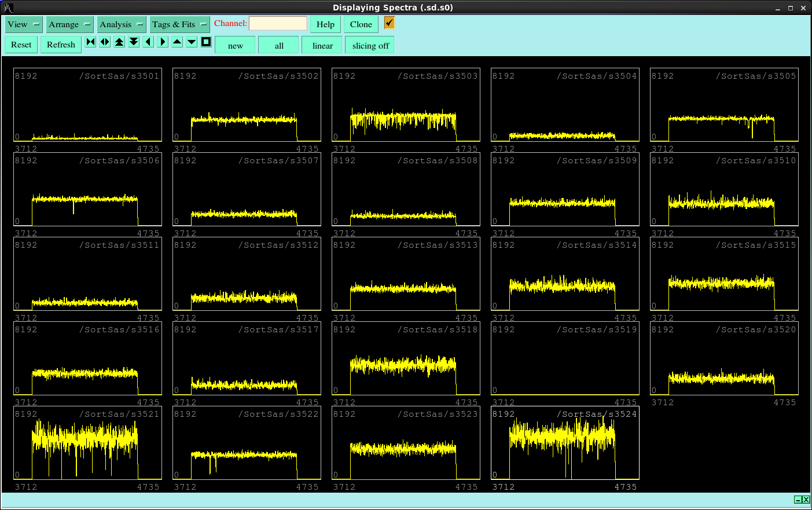This screenshot has height=510, width=812.
Task: Select spectrum /SortSas/s3517 plot
Action: (x=247, y=358)
